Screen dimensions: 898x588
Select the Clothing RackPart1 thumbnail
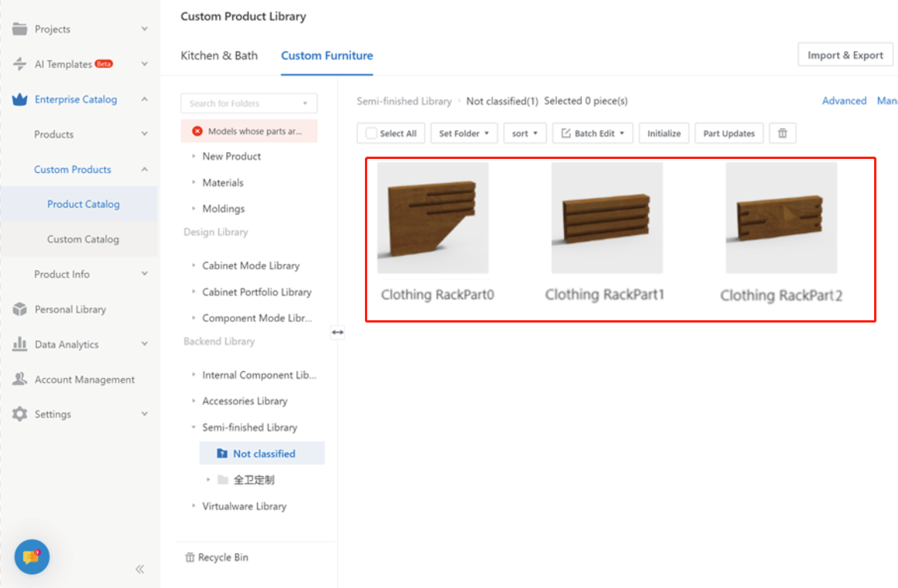point(606,218)
